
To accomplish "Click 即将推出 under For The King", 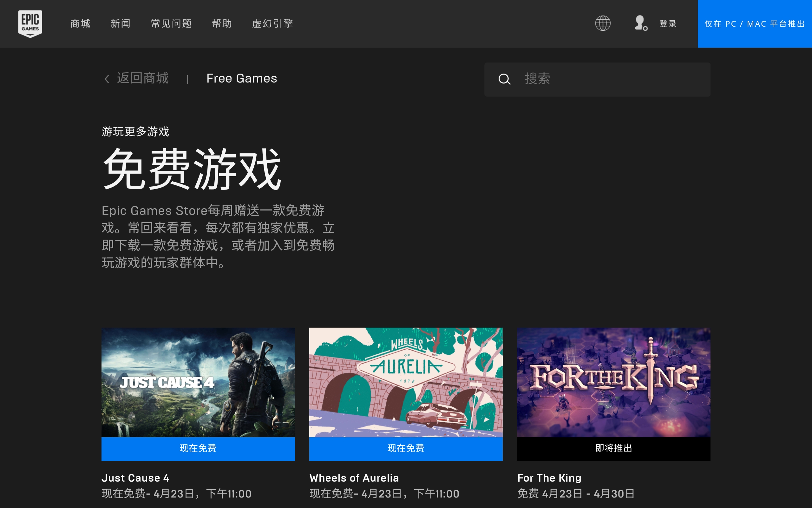I will coord(613,449).
